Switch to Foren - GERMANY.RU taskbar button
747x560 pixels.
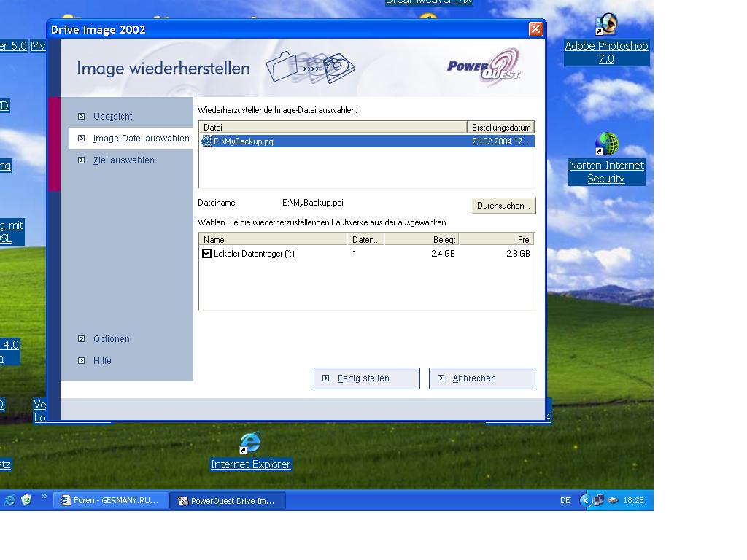(111, 500)
